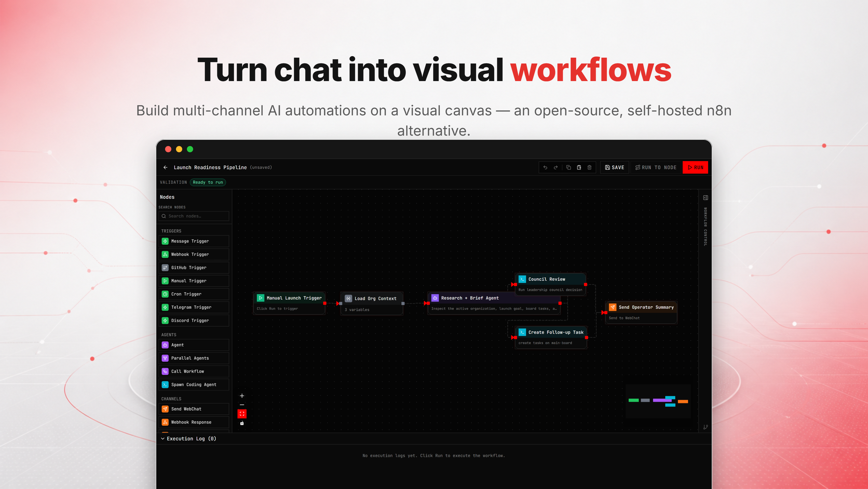
Task: Click the red fit-view canvas button
Action: (x=242, y=414)
